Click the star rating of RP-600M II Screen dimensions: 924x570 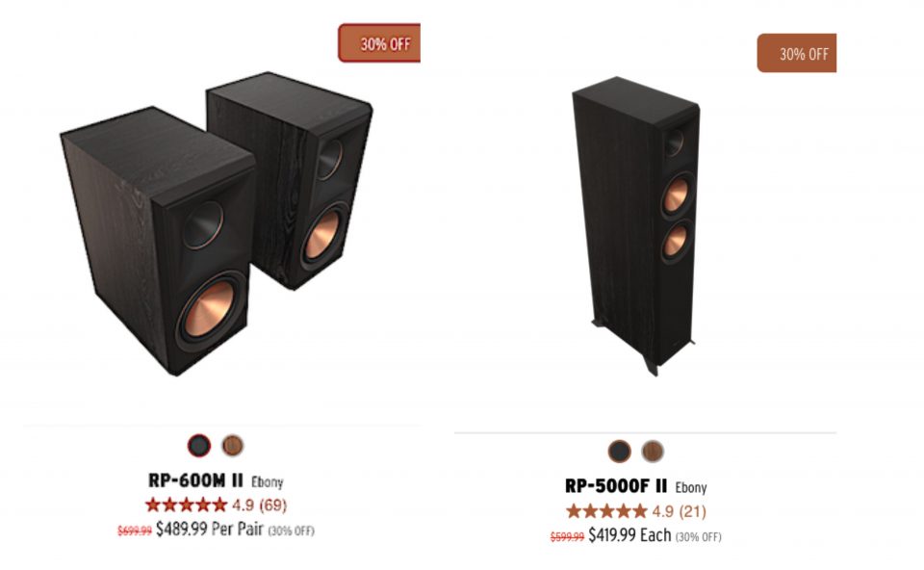pyautogui.click(x=186, y=505)
